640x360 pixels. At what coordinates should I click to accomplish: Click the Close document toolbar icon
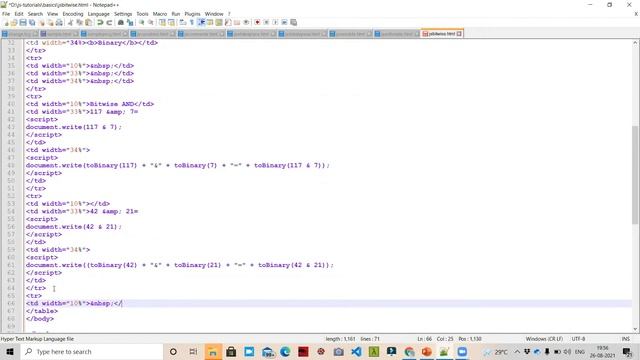(x=41, y=22)
